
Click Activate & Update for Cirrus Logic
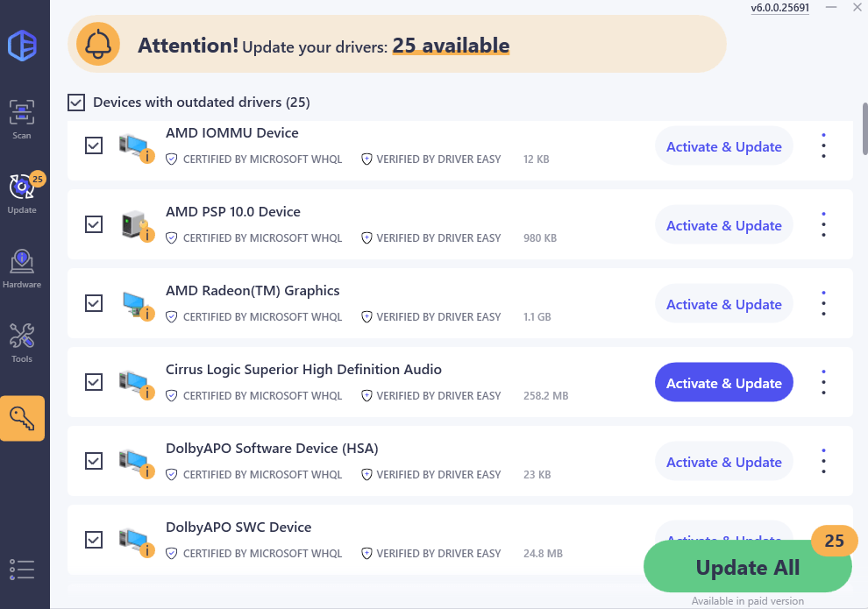coord(723,383)
